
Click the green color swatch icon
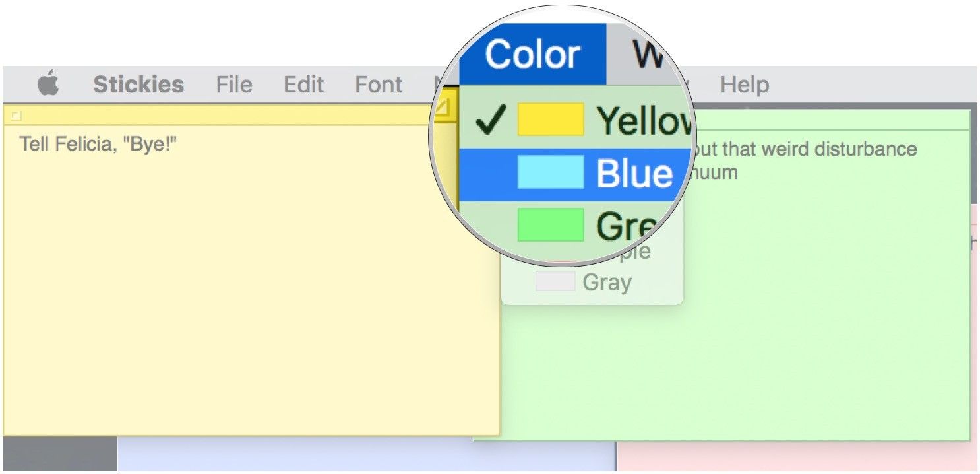550,224
